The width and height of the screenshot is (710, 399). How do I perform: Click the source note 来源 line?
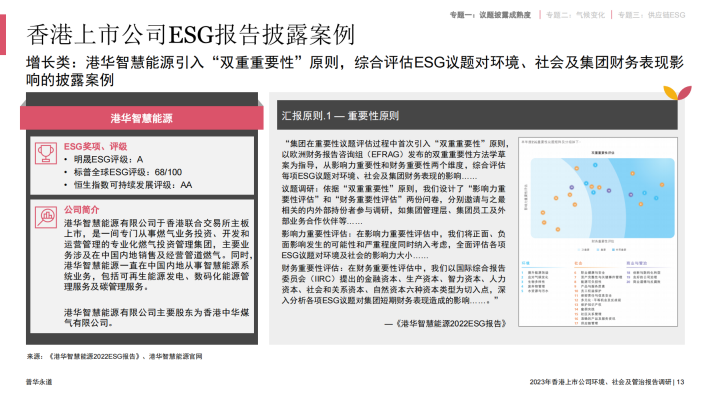tap(114, 356)
